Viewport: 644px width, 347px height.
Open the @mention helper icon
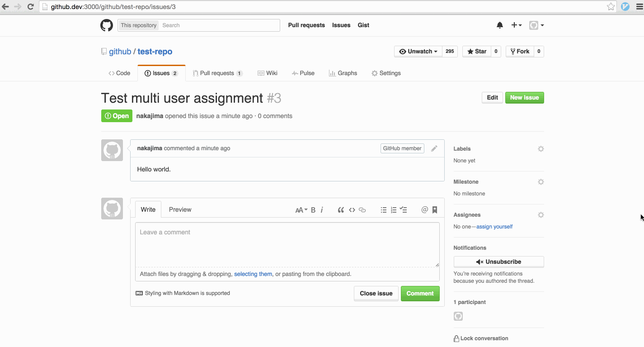(x=424, y=209)
